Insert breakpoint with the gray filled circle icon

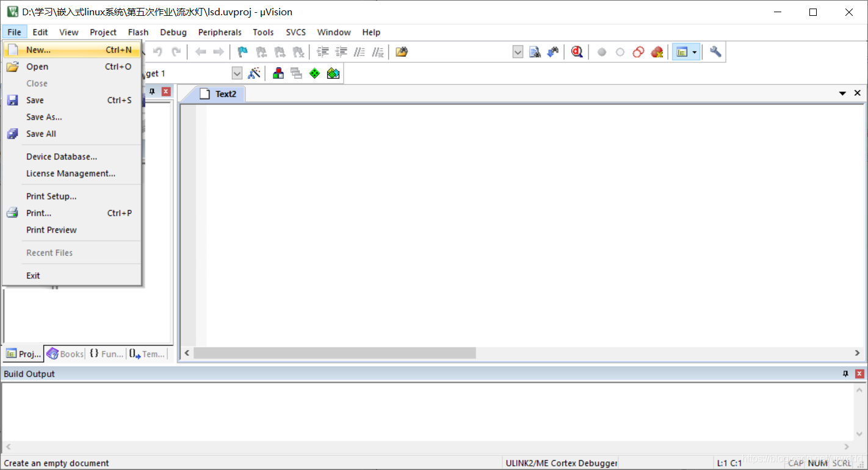[602, 52]
